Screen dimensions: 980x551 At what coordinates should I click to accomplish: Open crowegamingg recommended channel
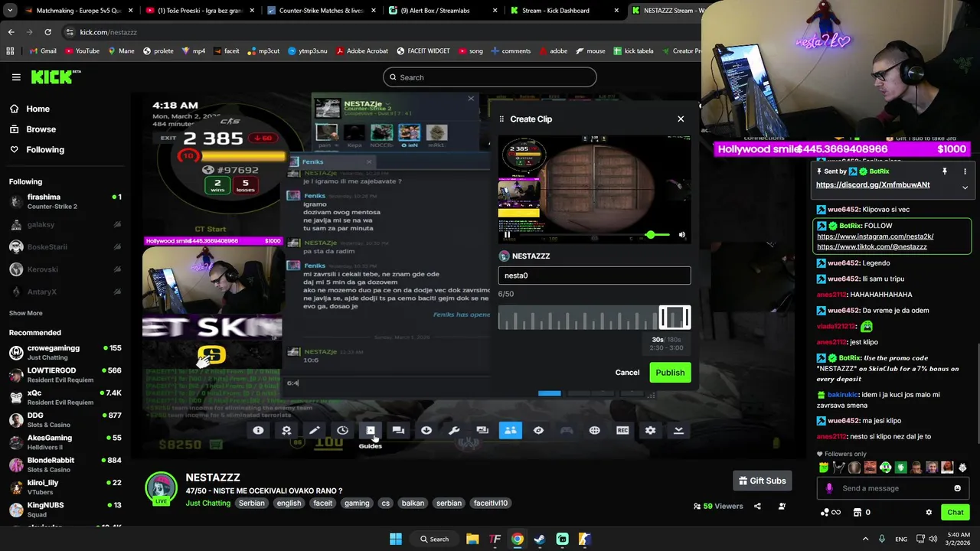coord(64,353)
